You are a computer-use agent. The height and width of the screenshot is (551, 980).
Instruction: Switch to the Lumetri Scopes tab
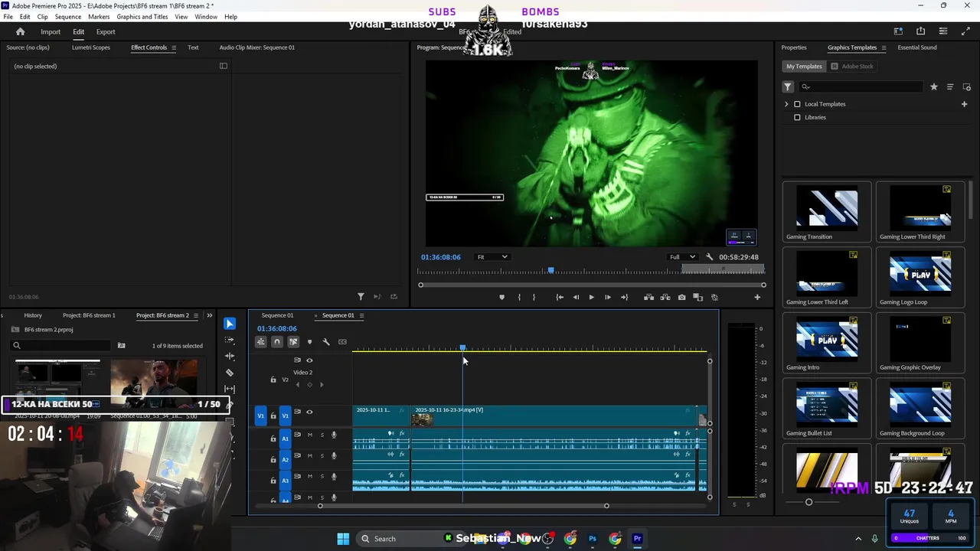pos(91,47)
